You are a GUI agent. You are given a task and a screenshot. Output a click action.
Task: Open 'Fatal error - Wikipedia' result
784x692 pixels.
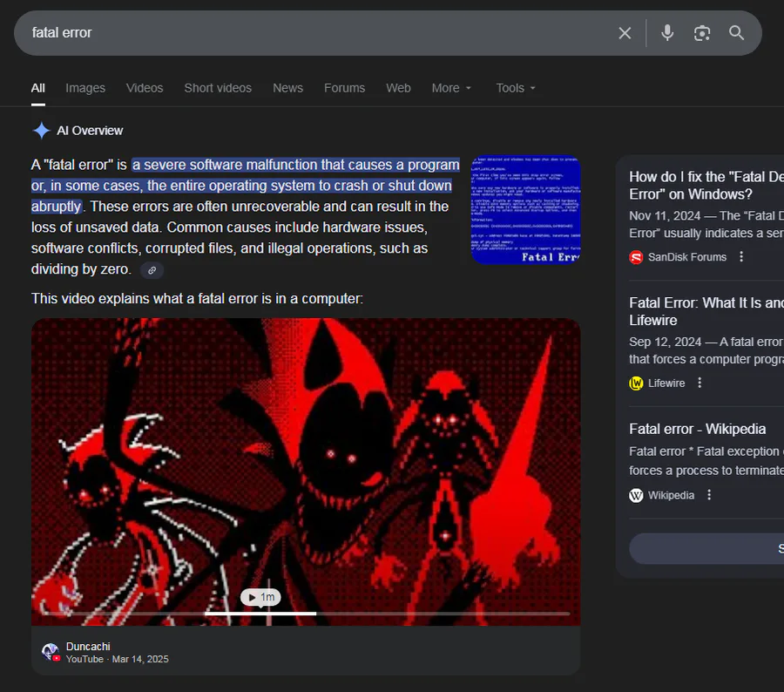coord(698,429)
